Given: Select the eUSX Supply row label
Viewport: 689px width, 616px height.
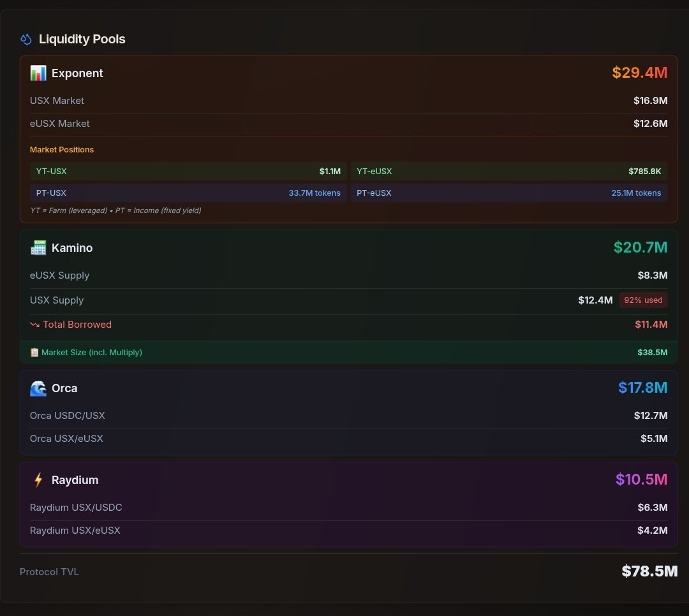Looking at the screenshot, I should point(60,275).
